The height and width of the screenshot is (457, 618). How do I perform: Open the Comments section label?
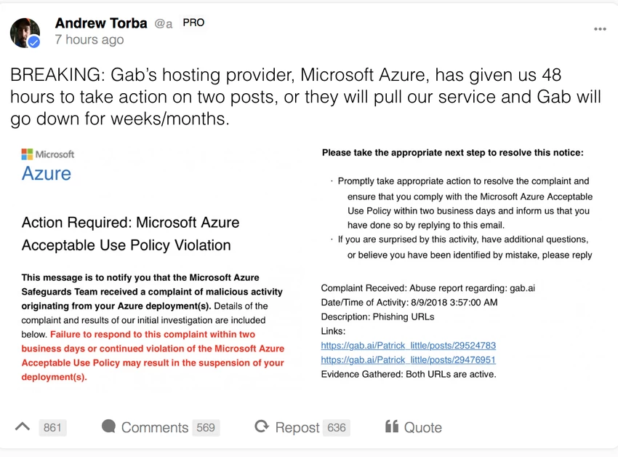click(154, 428)
